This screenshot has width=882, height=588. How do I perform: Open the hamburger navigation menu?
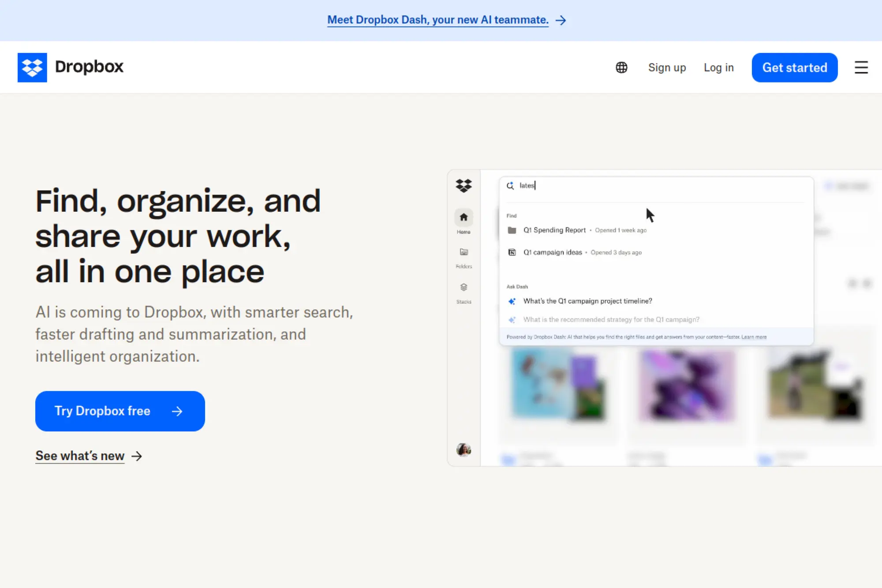click(861, 67)
